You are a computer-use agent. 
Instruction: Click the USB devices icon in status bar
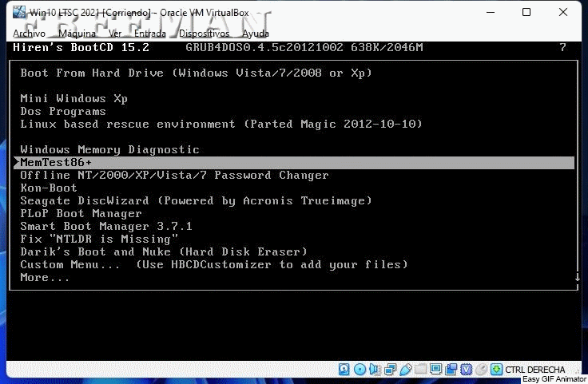click(x=405, y=370)
